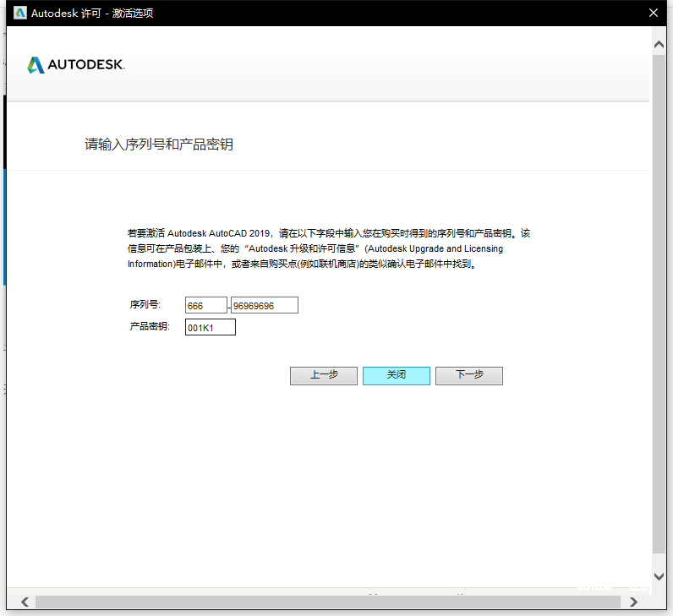Viewport: 673px width, 616px height.
Task: Go back with the 上一步 button
Action: tap(323, 375)
